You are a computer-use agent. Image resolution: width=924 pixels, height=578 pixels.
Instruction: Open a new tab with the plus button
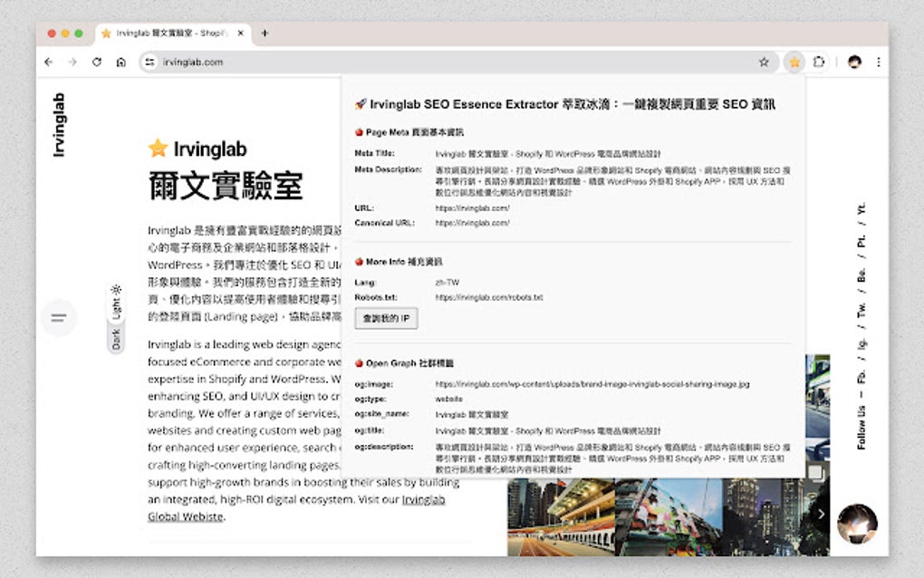[264, 33]
